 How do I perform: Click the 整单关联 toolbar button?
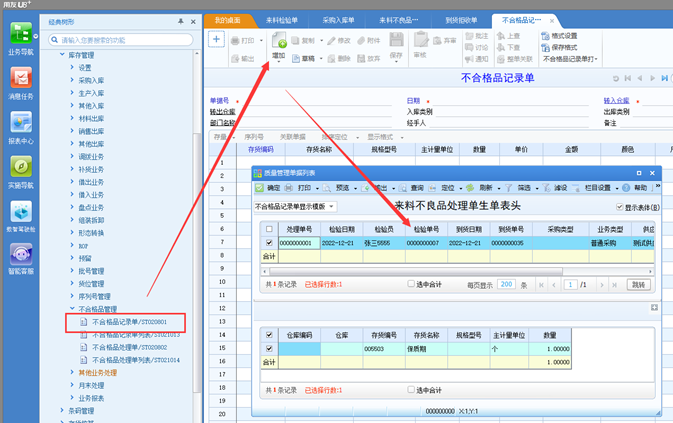[x=515, y=59]
